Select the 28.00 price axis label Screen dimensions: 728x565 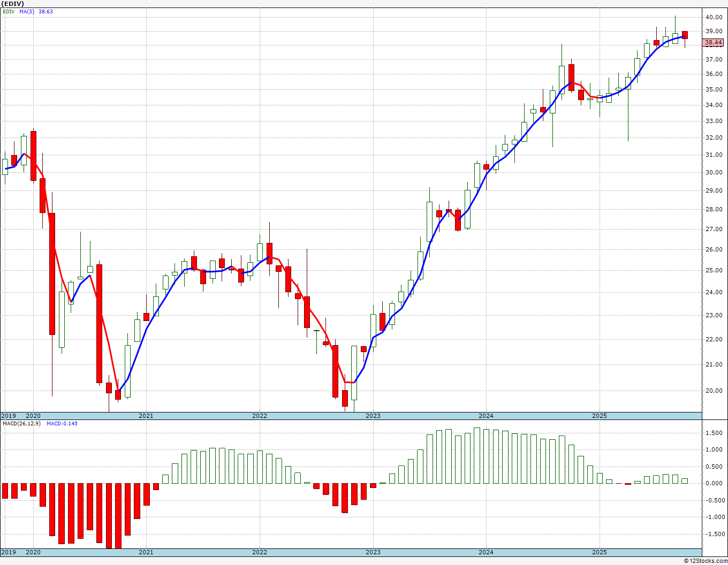(714, 209)
